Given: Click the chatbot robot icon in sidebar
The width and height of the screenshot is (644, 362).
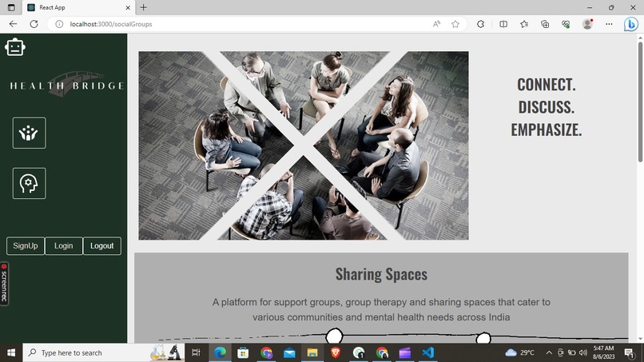Looking at the screenshot, I should point(15,47).
